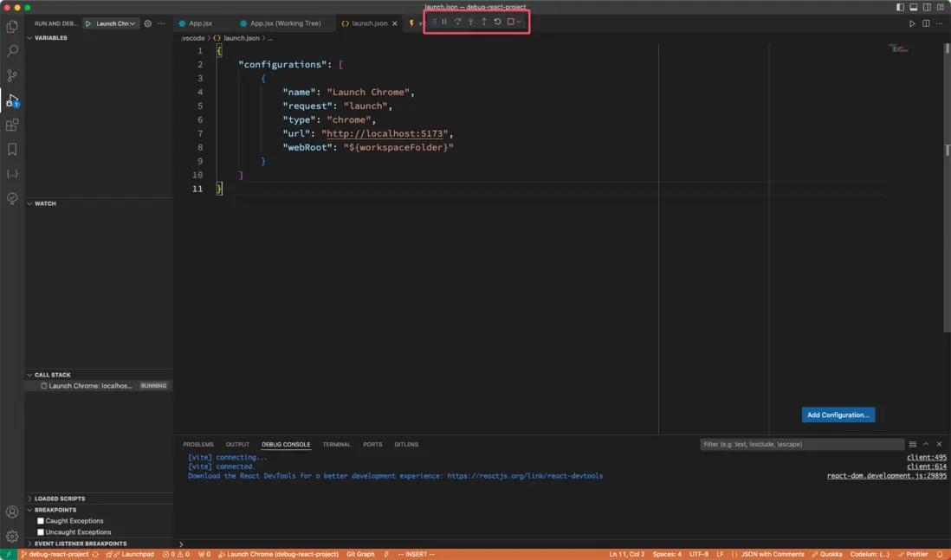Click the Step Into debug icon
951x560 pixels.
click(470, 22)
